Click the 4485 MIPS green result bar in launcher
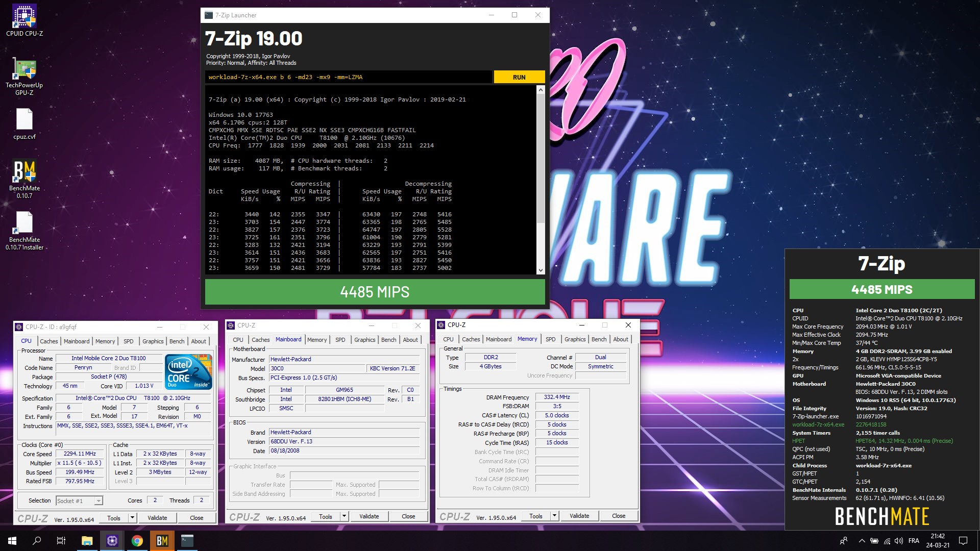The image size is (980, 551). pos(375,292)
